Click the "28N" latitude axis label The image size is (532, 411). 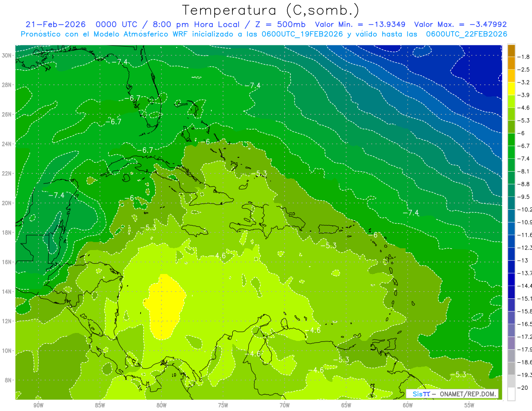pos(8,85)
